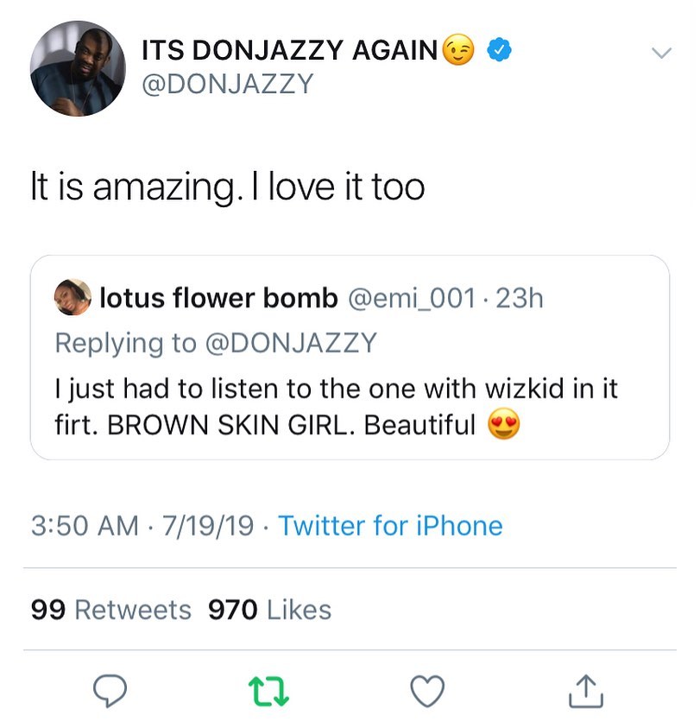Click the blue verified badge next to the name
The image size is (700, 728).
coord(497,50)
